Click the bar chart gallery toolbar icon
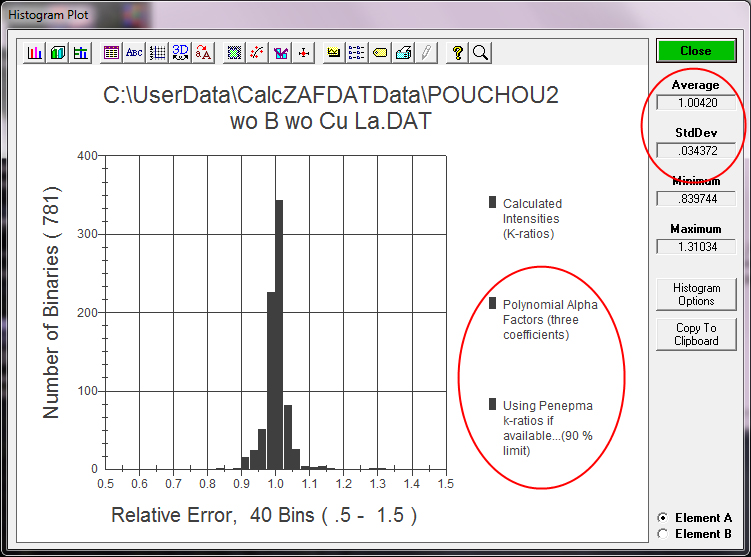751x557 pixels. coord(35,53)
